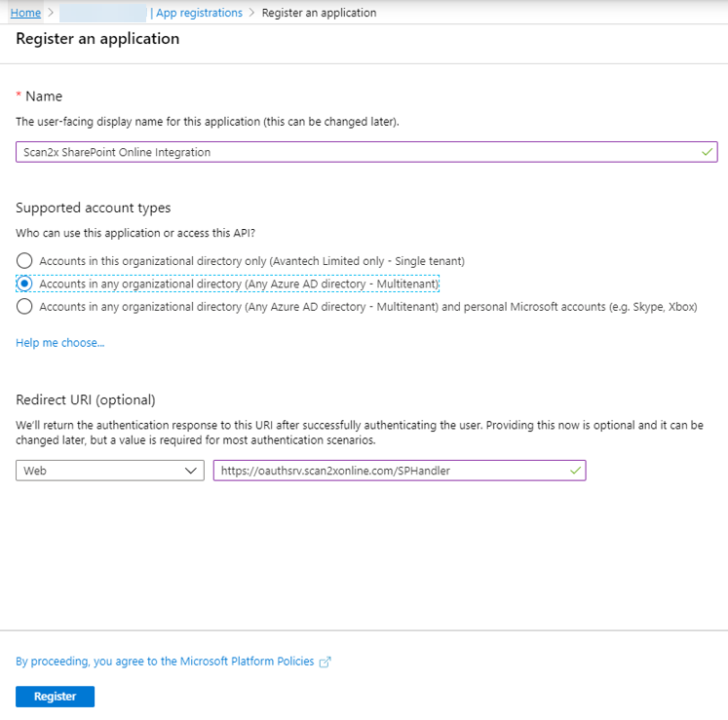The height and width of the screenshot is (720, 728).
Task: Click the Register an application breadcrumb item
Action: click(x=319, y=13)
